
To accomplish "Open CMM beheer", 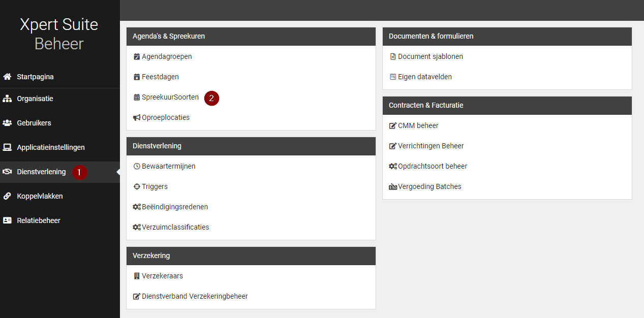I will [x=418, y=125].
